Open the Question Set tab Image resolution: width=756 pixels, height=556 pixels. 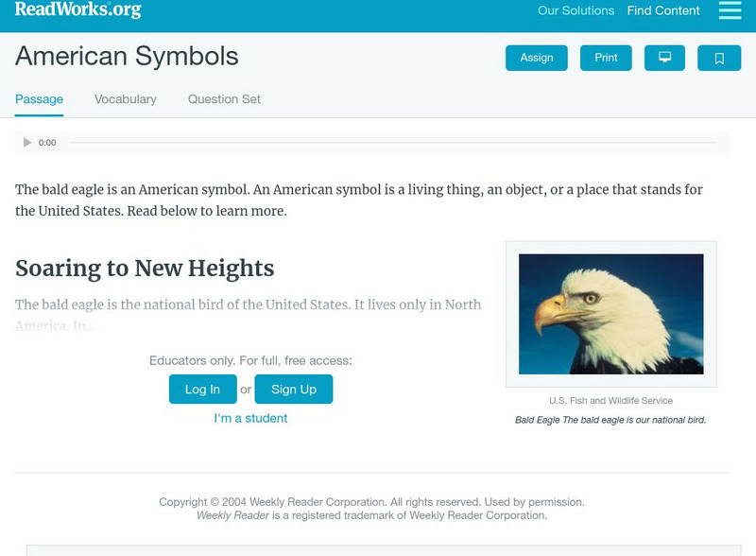(x=224, y=99)
